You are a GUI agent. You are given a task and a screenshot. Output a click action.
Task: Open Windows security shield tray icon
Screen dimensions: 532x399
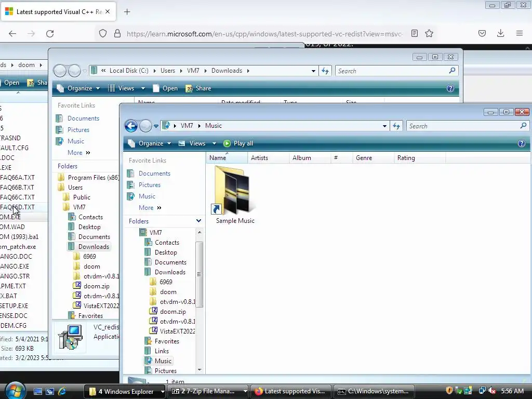pyautogui.click(x=449, y=391)
